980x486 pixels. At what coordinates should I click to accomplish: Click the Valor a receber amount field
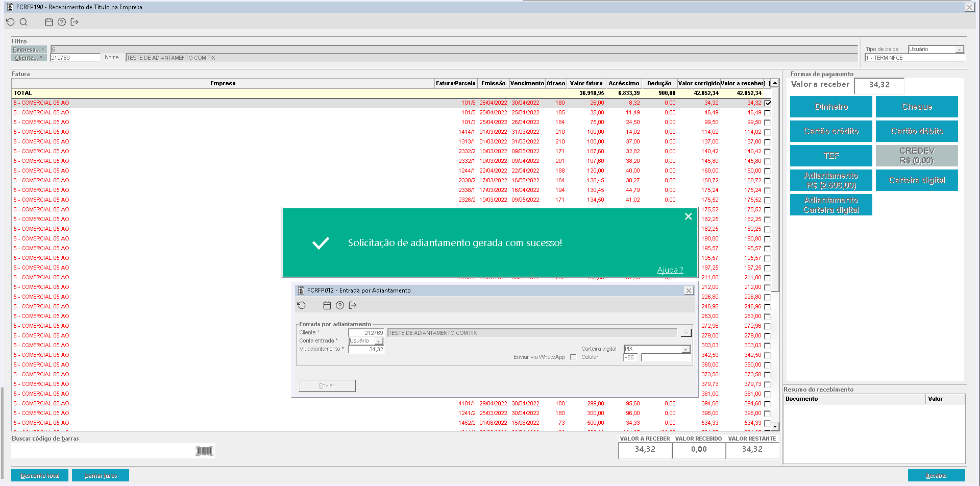click(879, 85)
